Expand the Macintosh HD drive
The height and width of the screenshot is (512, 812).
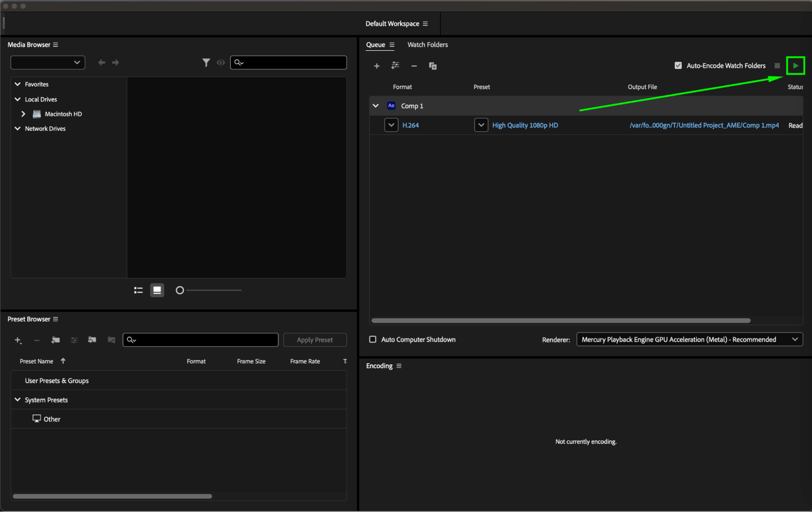[23, 114]
